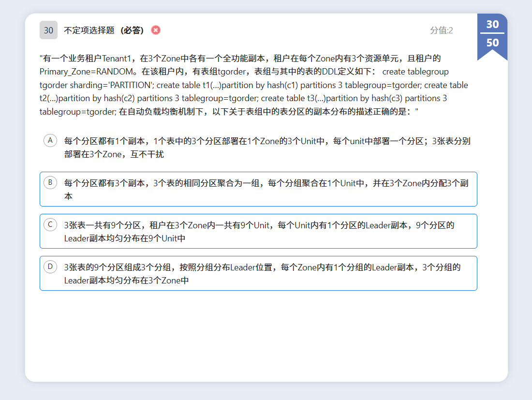Click the 分值:2 score label
Viewport: 532px width, 400px height.
[x=441, y=30]
